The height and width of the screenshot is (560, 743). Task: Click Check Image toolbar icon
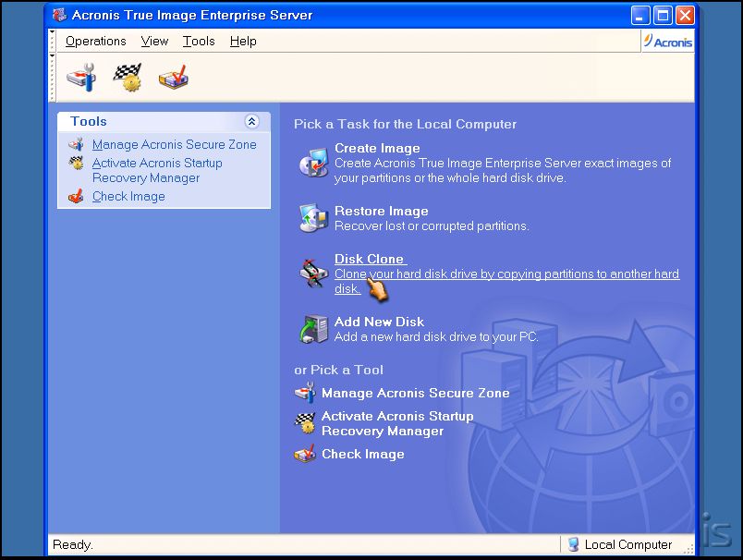pyautogui.click(x=174, y=78)
